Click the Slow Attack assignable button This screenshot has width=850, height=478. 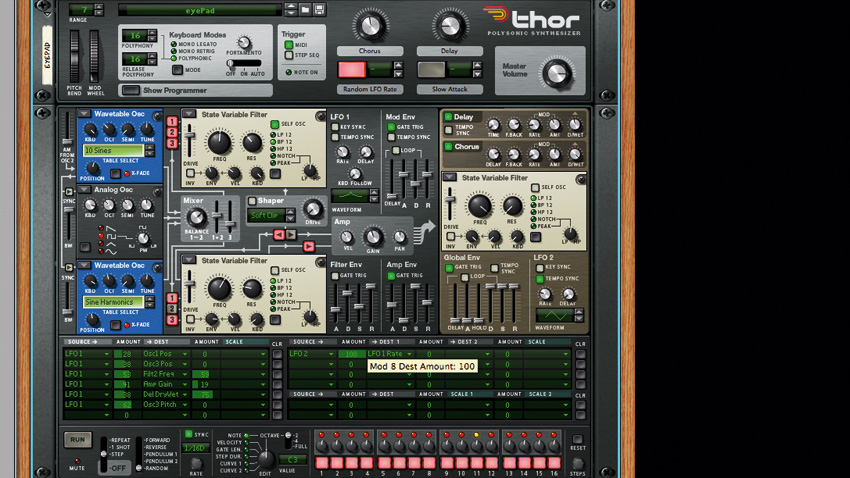point(431,70)
